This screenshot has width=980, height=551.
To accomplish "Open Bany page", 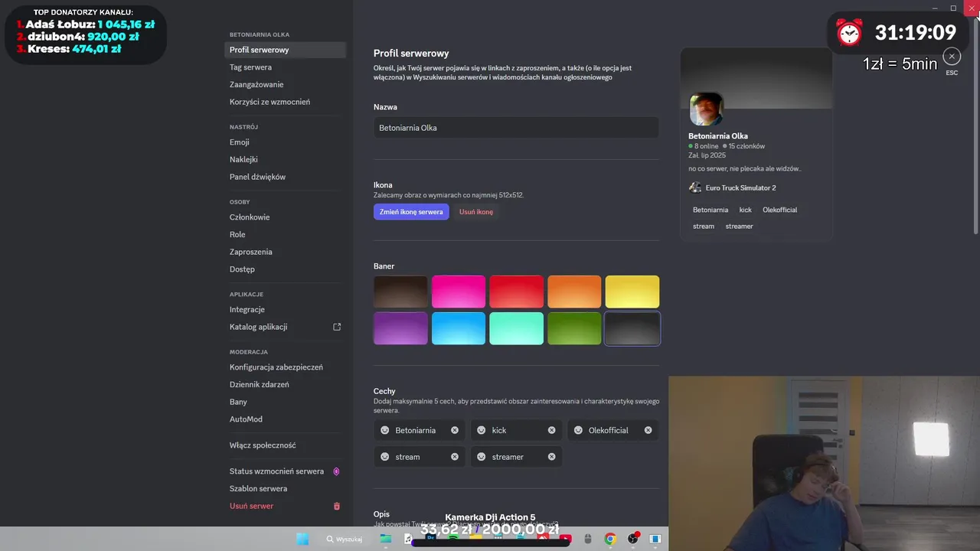I will [286, 402].
